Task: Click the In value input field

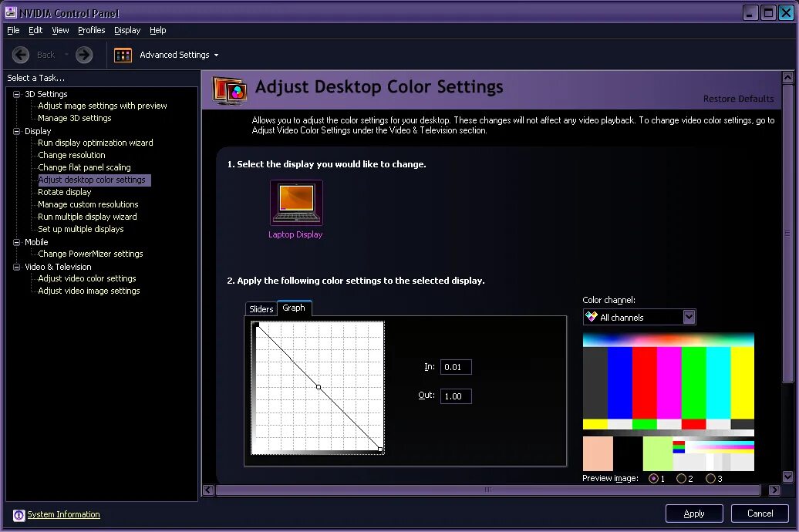Action: (456, 367)
